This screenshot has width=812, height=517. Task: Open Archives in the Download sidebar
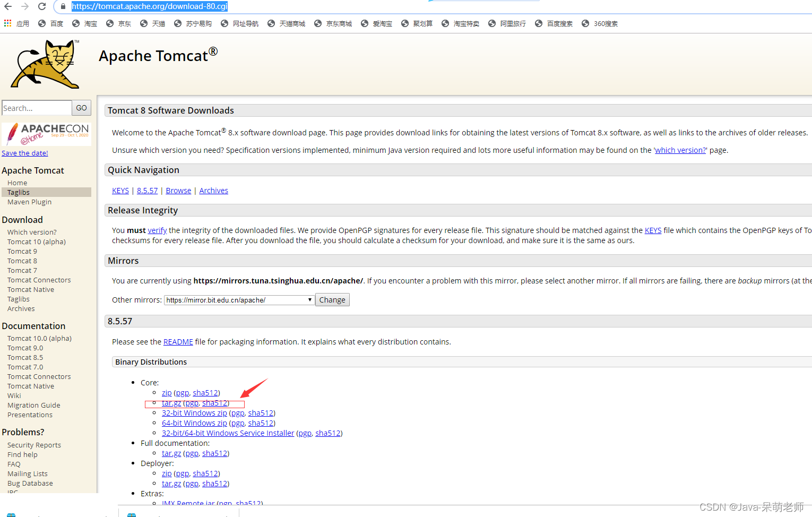click(x=21, y=308)
